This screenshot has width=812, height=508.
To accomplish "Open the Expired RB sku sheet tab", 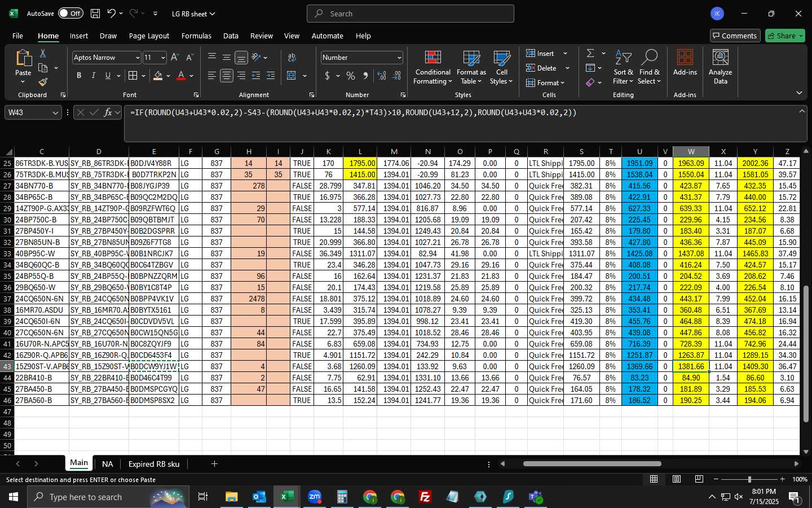I will point(154,464).
